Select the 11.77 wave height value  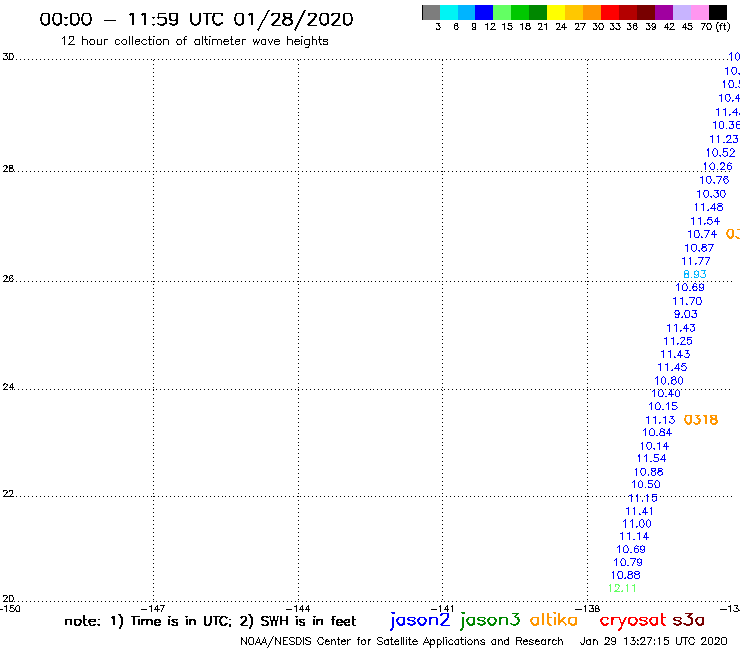point(695,261)
